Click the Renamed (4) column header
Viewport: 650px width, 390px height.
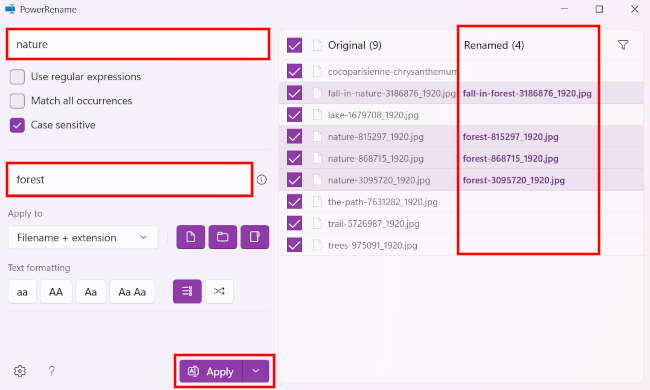(494, 45)
